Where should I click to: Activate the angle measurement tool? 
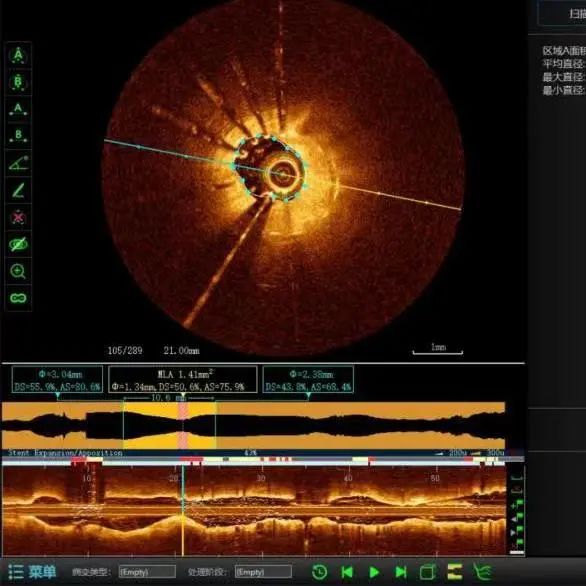click(18, 163)
